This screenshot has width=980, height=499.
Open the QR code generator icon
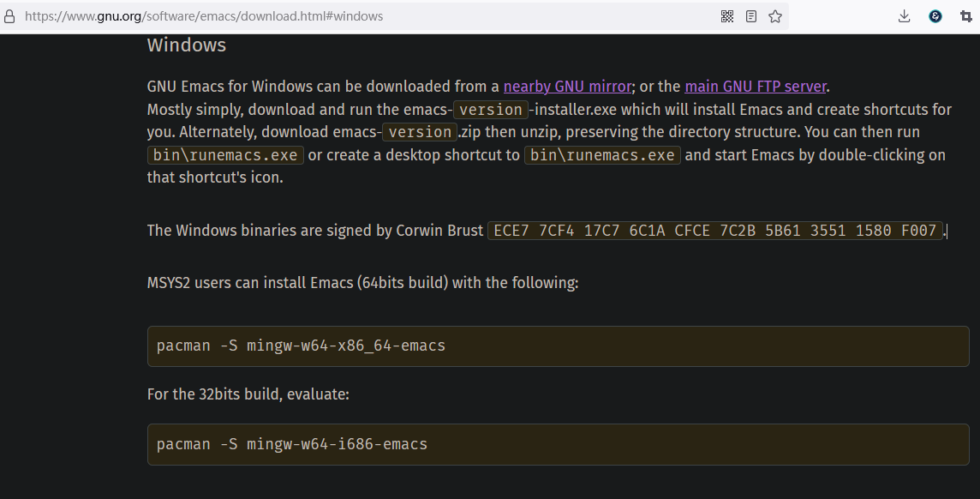[x=727, y=16]
